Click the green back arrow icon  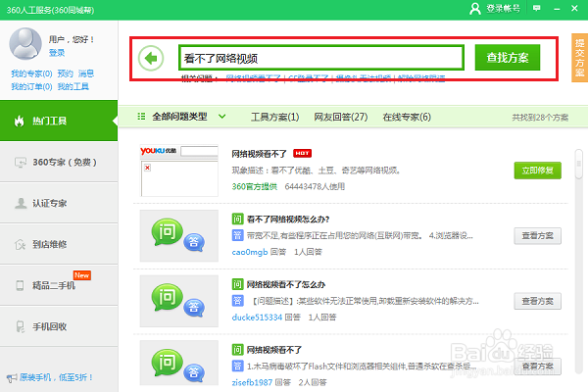pyautogui.click(x=151, y=58)
